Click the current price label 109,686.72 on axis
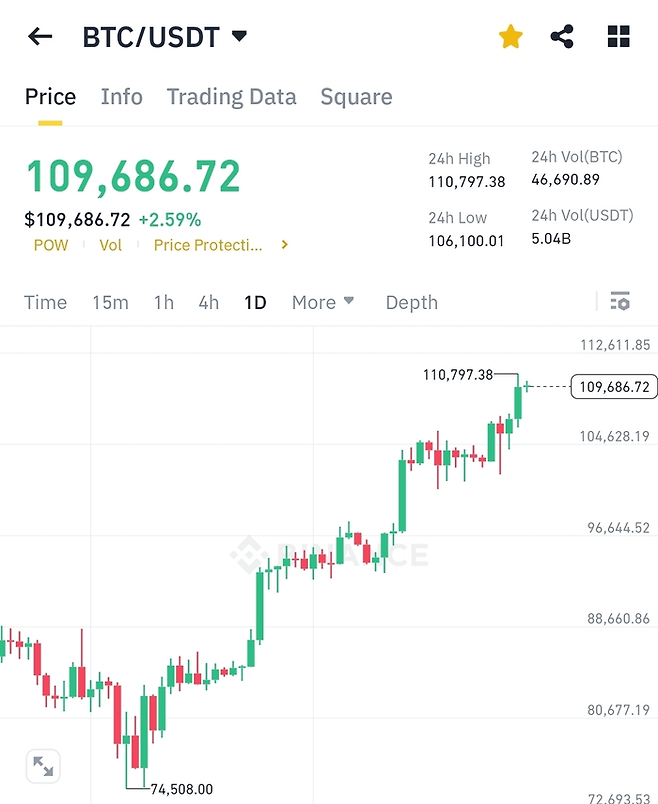 click(x=611, y=386)
